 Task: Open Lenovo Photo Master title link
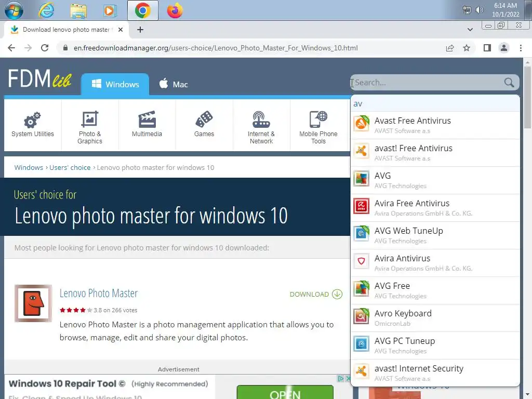(99, 293)
